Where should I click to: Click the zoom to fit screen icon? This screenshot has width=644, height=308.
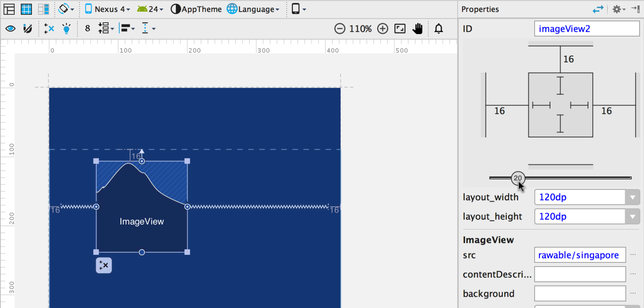click(400, 29)
